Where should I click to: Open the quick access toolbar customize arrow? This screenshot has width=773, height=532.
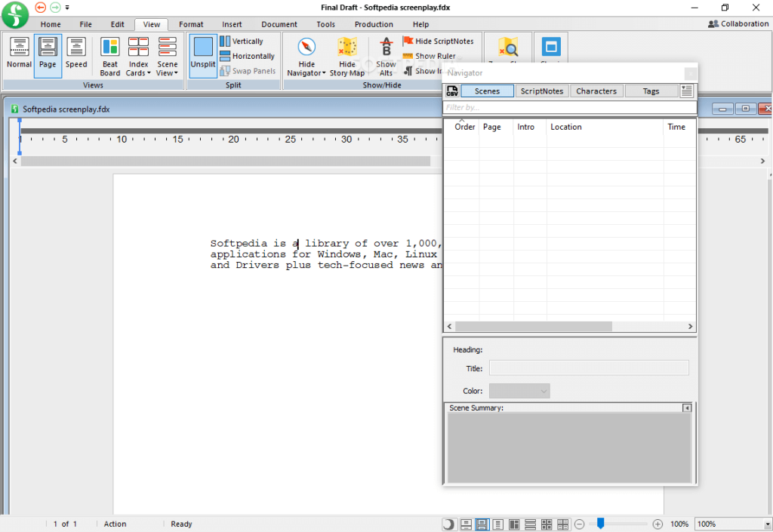pos(67,8)
